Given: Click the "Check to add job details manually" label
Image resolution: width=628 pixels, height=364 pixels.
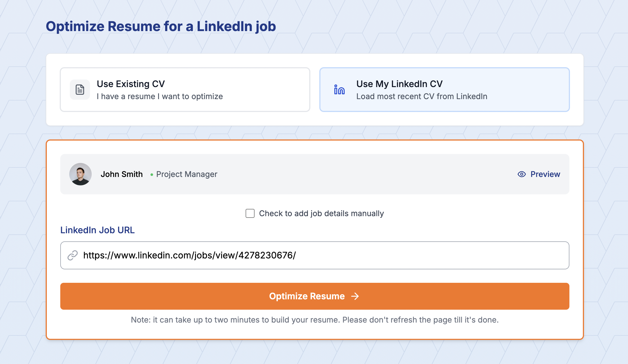Looking at the screenshot, I should 321,213.
